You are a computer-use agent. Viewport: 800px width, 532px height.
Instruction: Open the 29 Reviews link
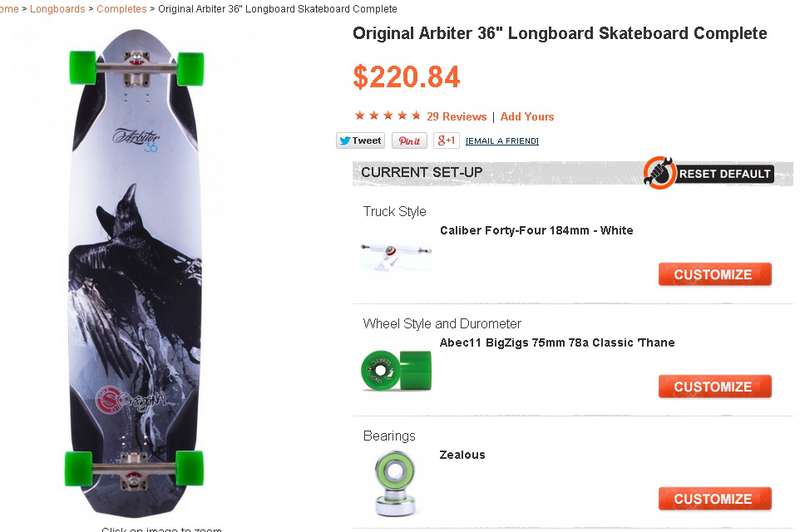(x=457, y=116)
